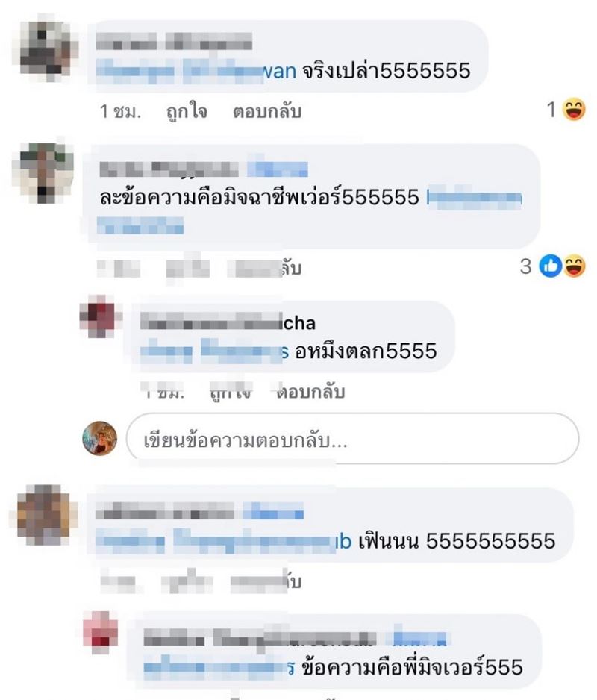
Task: Open avatar of the เฟินนน commenter
Action: coord(43,515)
